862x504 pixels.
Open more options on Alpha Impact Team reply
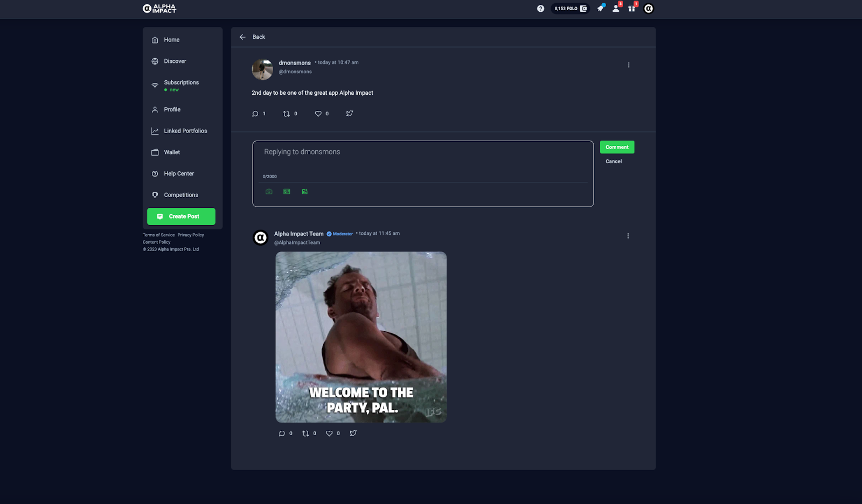[x=628, y=236]
